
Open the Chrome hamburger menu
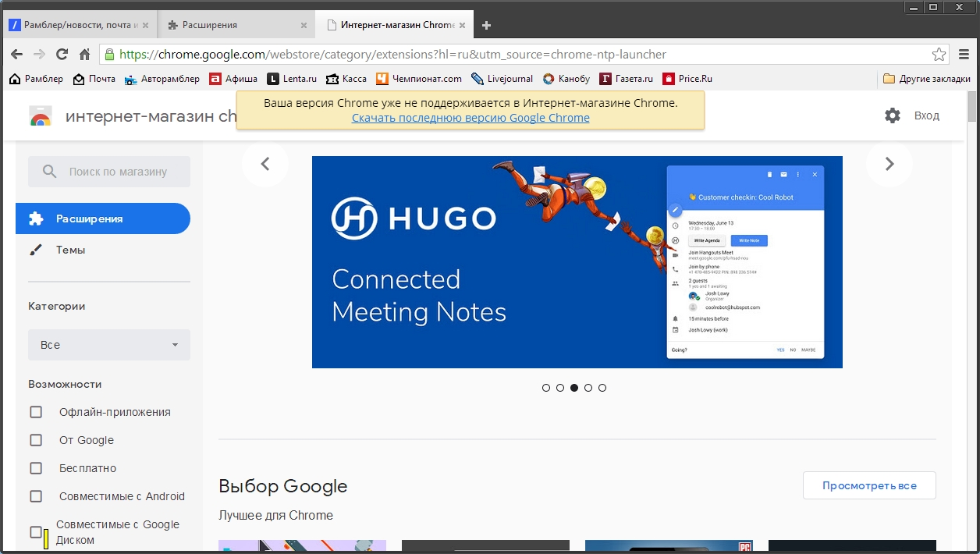[x=964, y=55]
